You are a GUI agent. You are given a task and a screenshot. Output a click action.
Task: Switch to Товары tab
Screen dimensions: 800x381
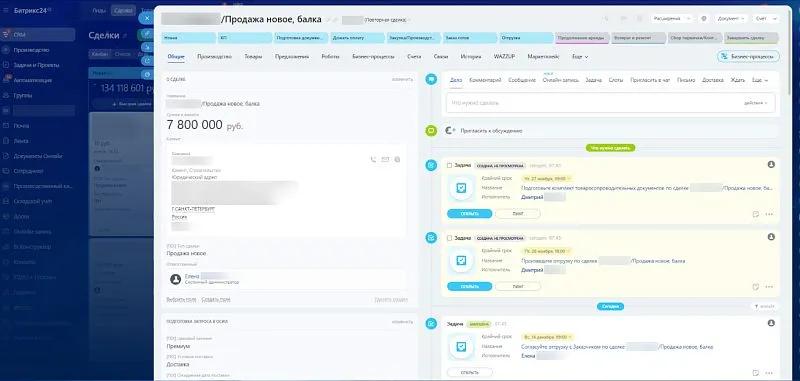point(253,57)
